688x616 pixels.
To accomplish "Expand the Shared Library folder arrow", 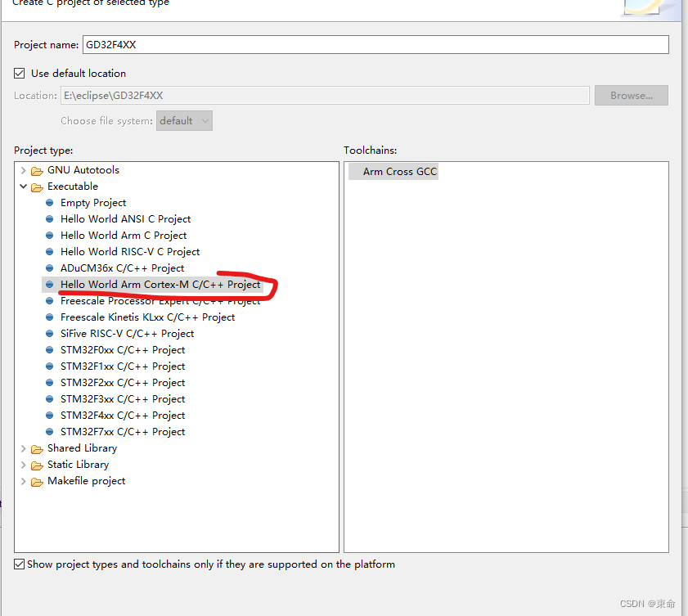I will coord(23,448).
